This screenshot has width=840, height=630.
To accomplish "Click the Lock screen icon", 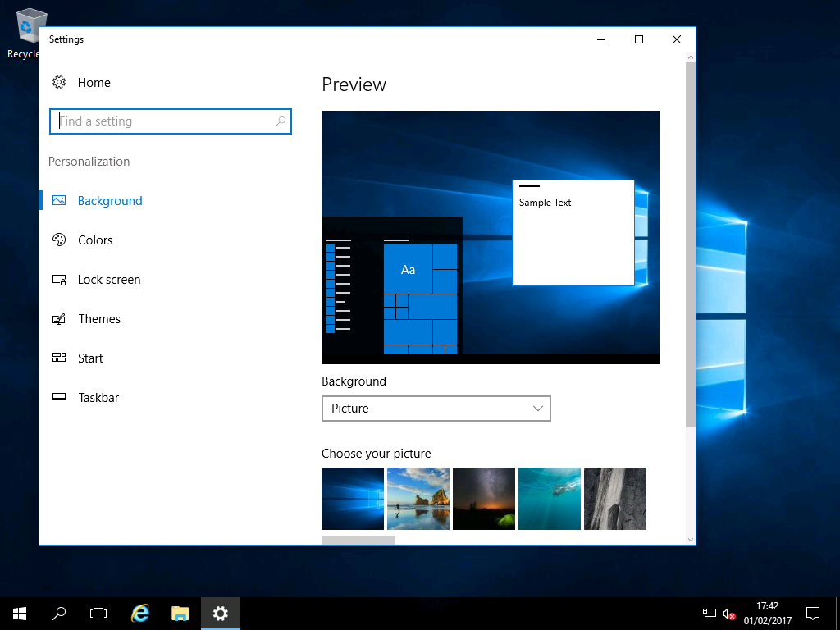I will point(59,280).
